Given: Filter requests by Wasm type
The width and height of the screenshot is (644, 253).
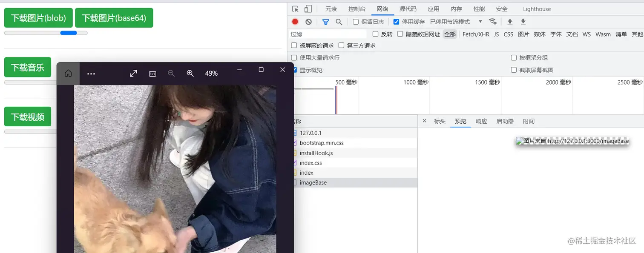Looking at the screenshot, I should [603, 34].
